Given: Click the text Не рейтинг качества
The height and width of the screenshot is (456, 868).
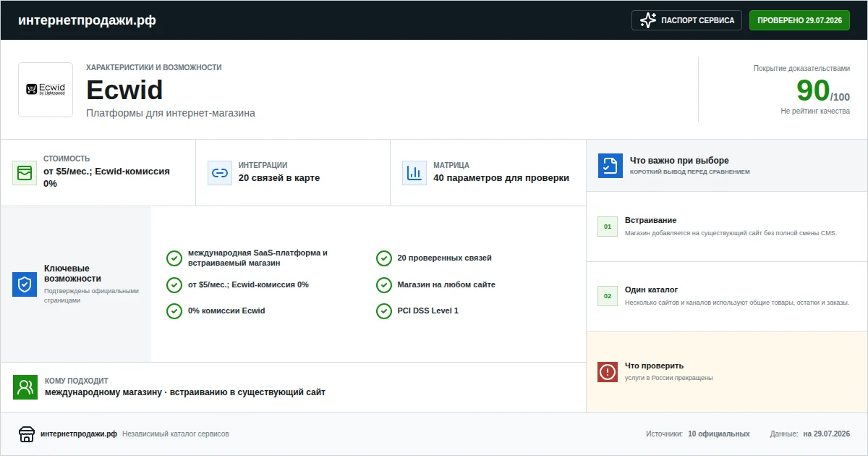Looking at the screenshot, I should pos(815,111).
